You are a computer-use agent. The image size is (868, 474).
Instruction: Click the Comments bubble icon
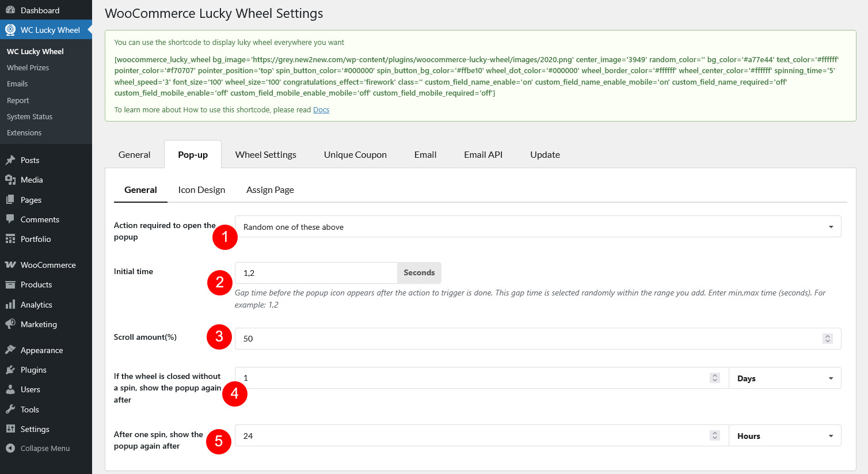(x=10, y=219)
